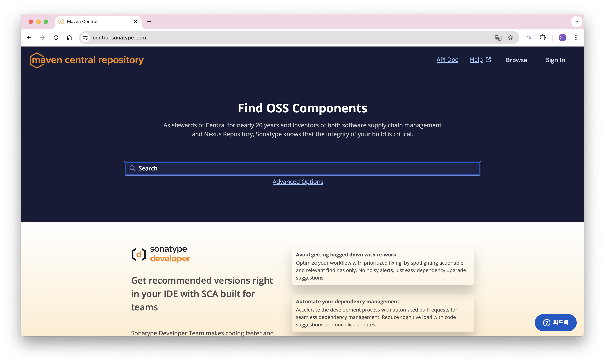The image size is (605, 364).
Task: Click the browser back arrow
Action: 29,38
